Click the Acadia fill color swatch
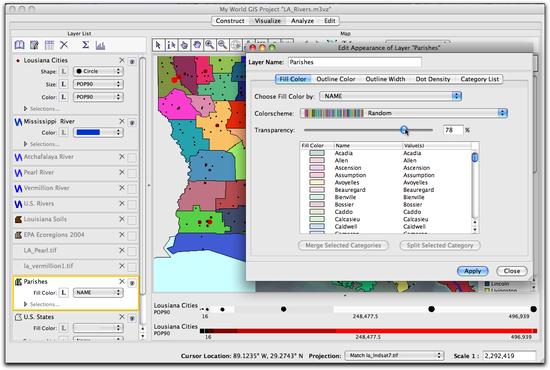550x370 pixels. coord(317,153)
